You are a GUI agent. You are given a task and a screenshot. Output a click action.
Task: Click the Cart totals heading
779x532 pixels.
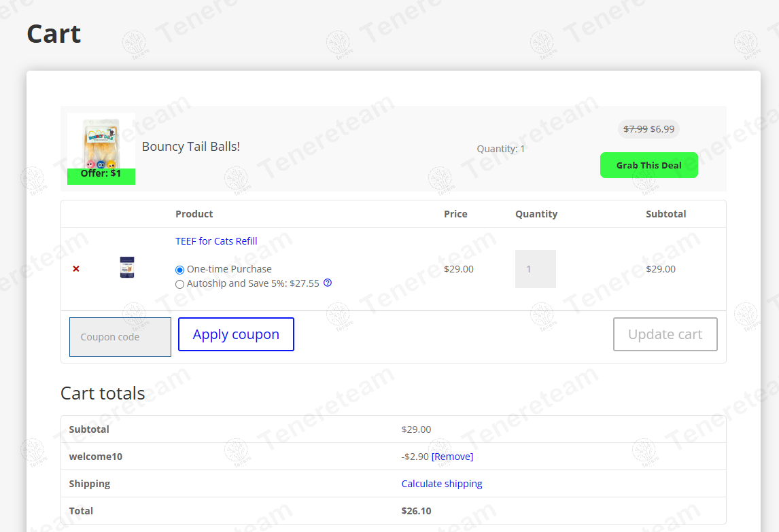pyautogui.click(x=103, y=393)
